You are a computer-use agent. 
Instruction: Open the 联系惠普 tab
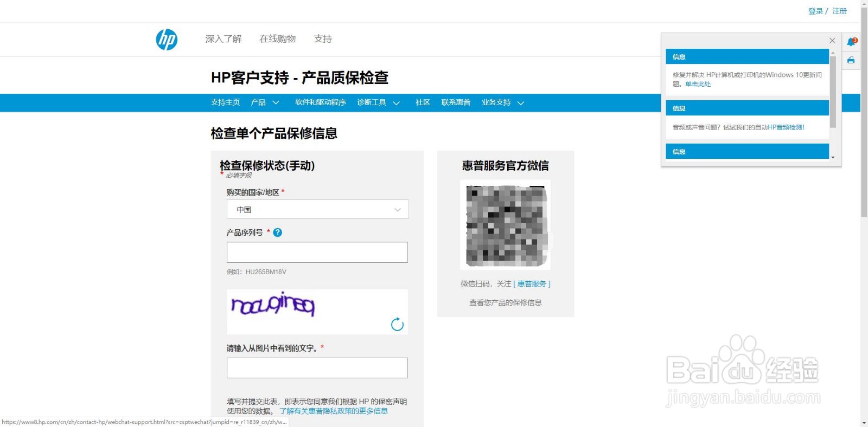(x=456, y=102)
